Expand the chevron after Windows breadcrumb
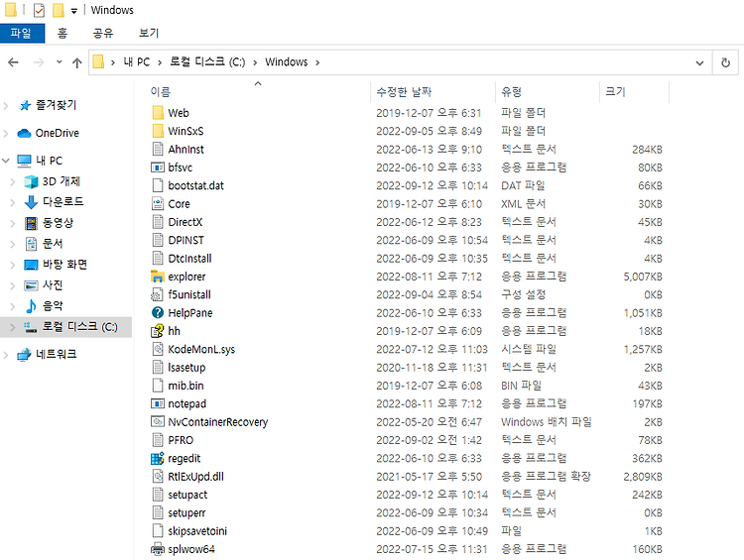744x560 pixels. [x=317, y=62]
